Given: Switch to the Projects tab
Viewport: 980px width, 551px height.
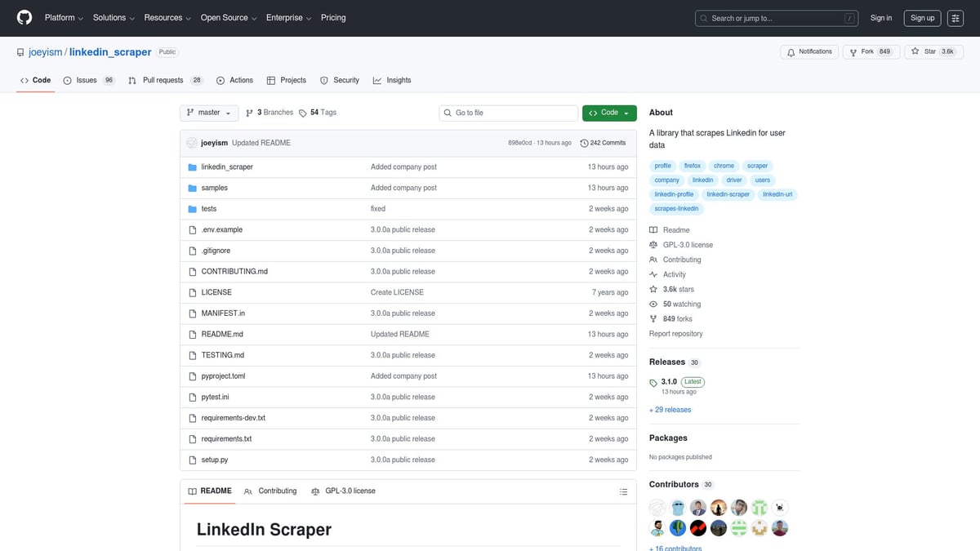Looking at the screenshot, I should click(287, 80).
